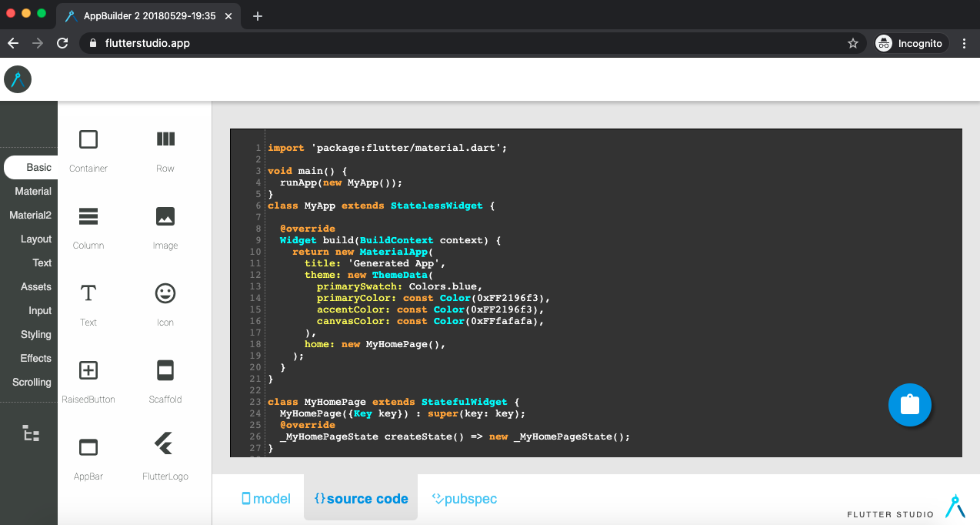The width and height of the screenshot is (980, 525).
Task: Select the Image widget icon
Action: [165, 216]
